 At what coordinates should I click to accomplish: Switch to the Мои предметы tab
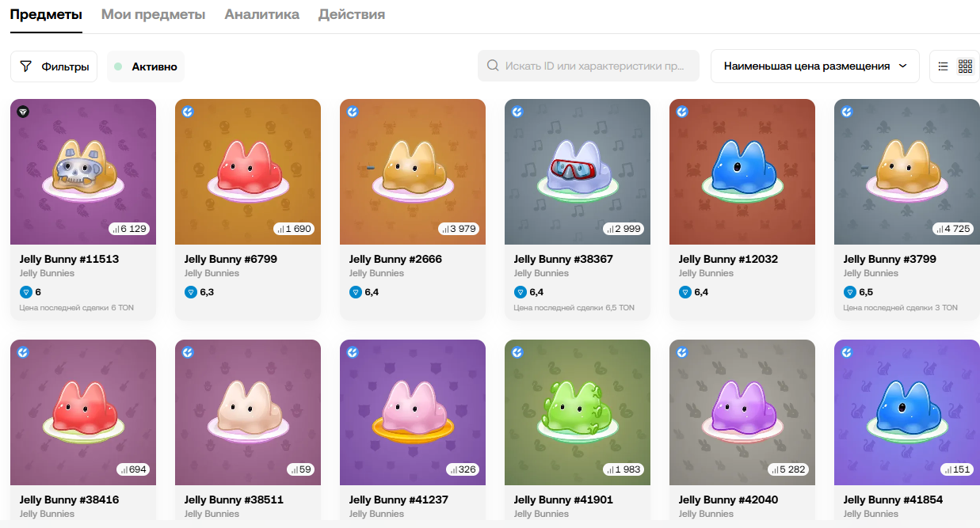coord(152,14)
